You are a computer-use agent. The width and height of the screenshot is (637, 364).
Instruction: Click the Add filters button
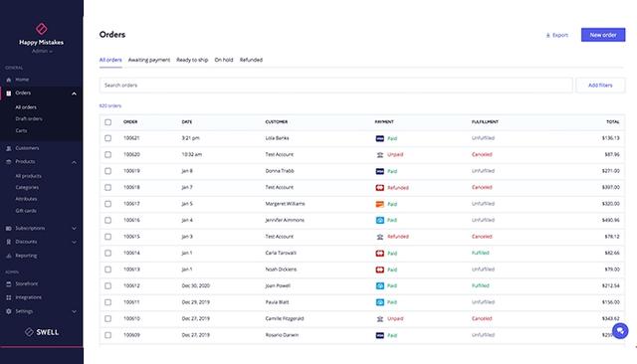[x=600, y=86]
